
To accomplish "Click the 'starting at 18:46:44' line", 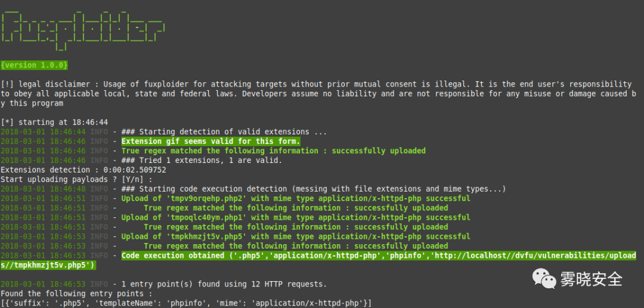I will [54, 122].
